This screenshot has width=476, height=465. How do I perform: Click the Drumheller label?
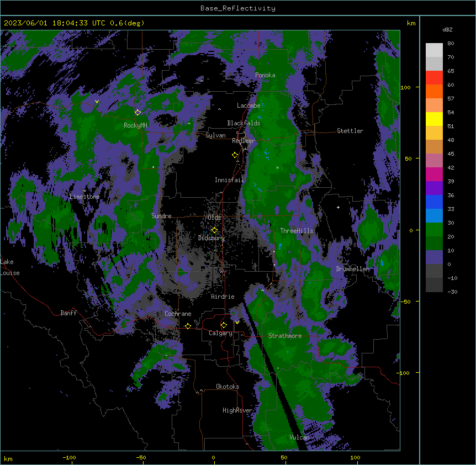coord(352,269)
